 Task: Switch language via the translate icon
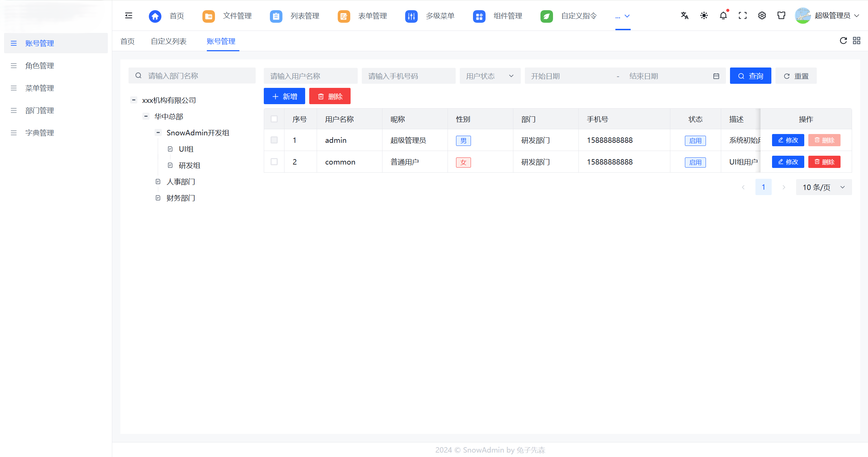click(x=684, y=16)
